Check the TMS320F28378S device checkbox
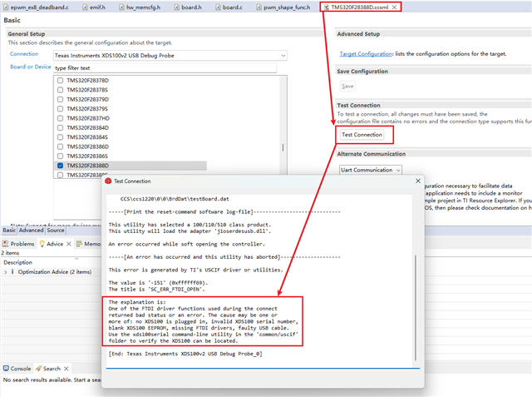Image resolution: width=532 pixels, height=397 pixels. pyautogui.click(x=61, y=90)
